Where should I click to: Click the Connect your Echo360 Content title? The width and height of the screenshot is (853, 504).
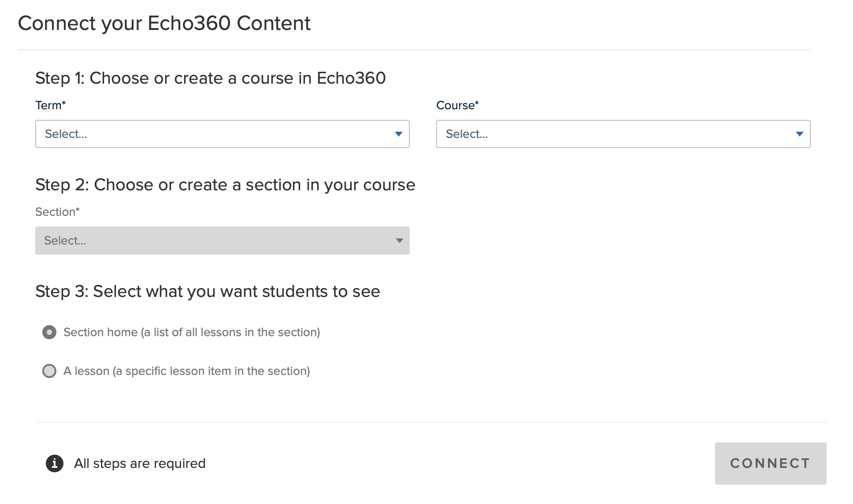(164, 23)
